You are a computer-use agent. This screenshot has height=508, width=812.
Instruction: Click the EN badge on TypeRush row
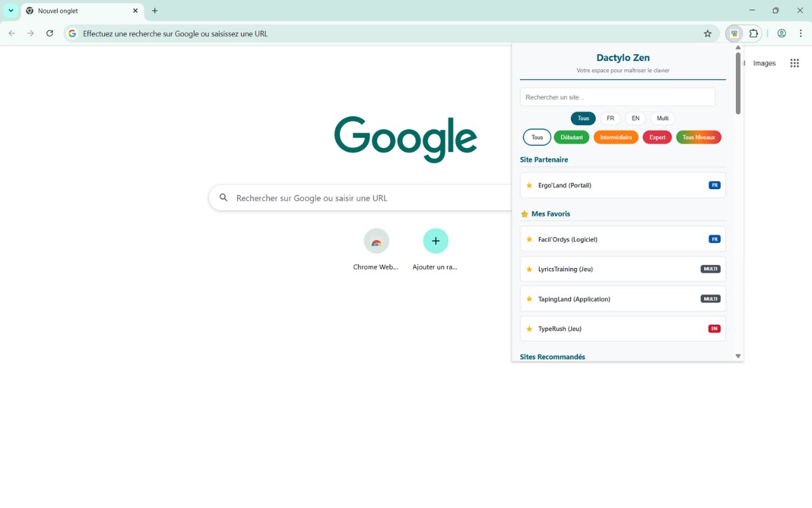[714, 329]
